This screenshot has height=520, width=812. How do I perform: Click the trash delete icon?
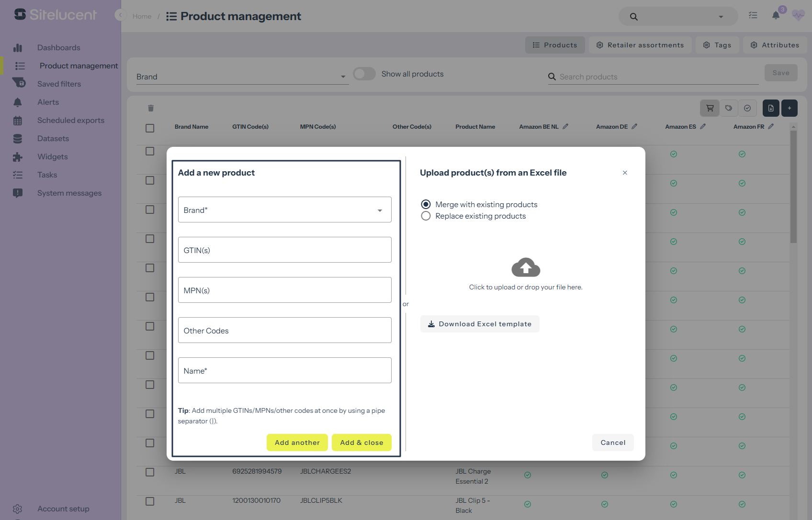151,108
